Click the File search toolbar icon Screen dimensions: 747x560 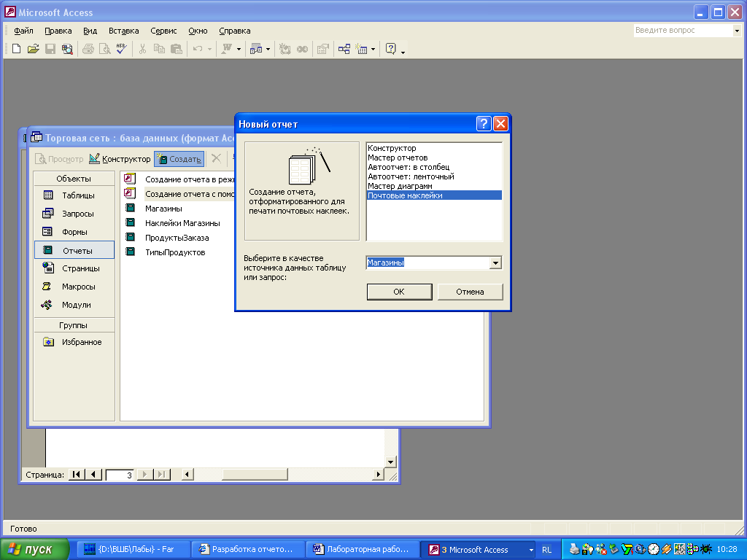click(67, 49)
